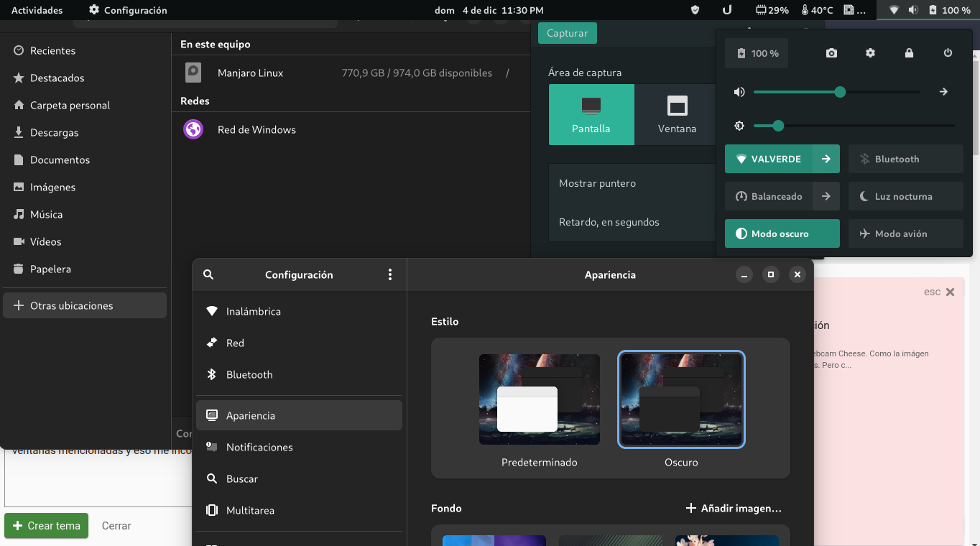980x546 pixels.
Task: Select the Predeterminado style thumbnail
Action: [x=539, y=399]
